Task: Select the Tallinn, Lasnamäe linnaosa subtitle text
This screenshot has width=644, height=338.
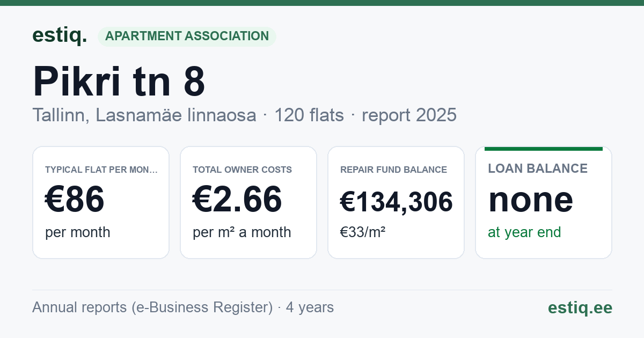Action: [x=144, y=115]
